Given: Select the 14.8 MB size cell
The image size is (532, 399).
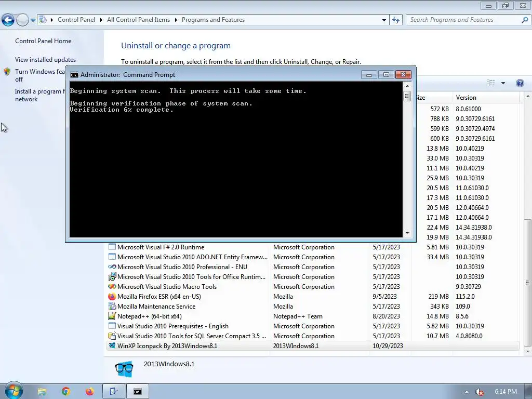Looking at the screenshot, I should click(x=437, y=316).
